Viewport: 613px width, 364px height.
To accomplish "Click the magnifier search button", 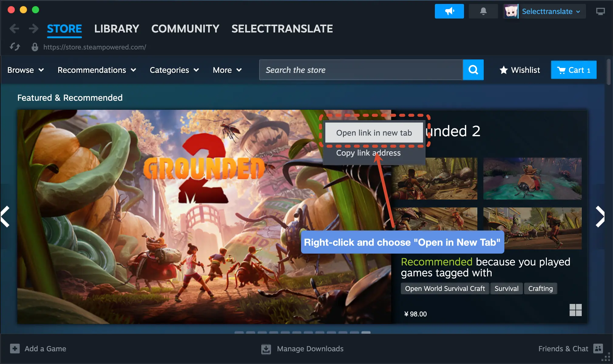I will (473, 70).
